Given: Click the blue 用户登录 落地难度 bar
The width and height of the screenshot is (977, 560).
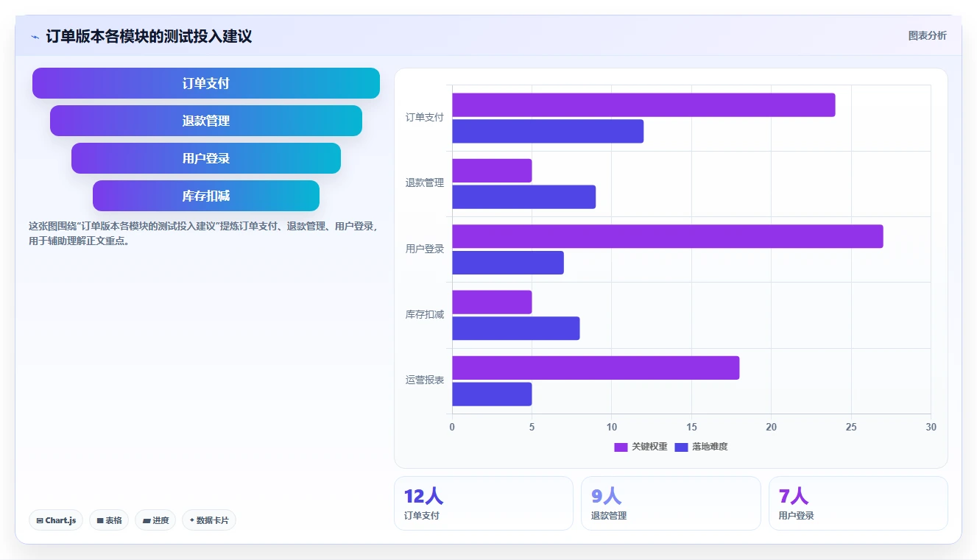Looking at the screenshot, I should [508, 263].
